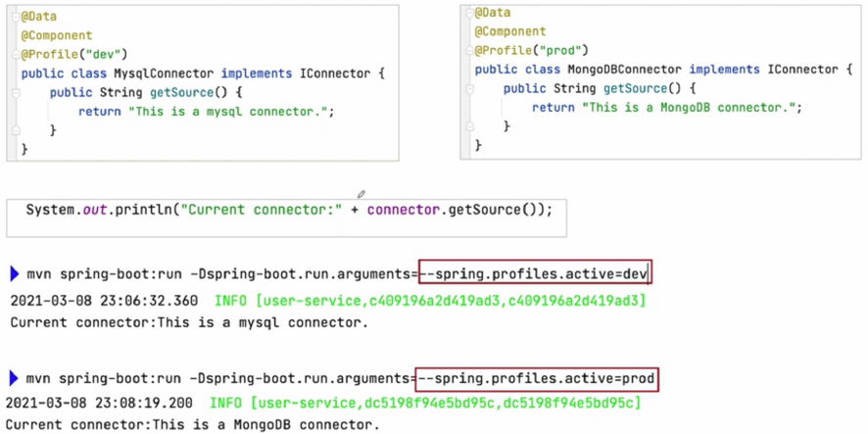The height and width of the screenshot is (434, 868).
Task: Click the "prod" string in the @Profile annotation
Action: tap(561, 51)
